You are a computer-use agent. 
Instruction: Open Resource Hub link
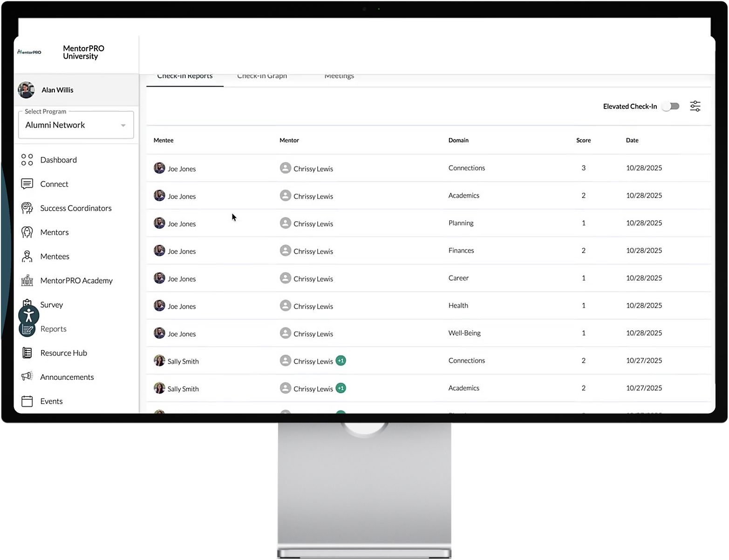(64, 353)
